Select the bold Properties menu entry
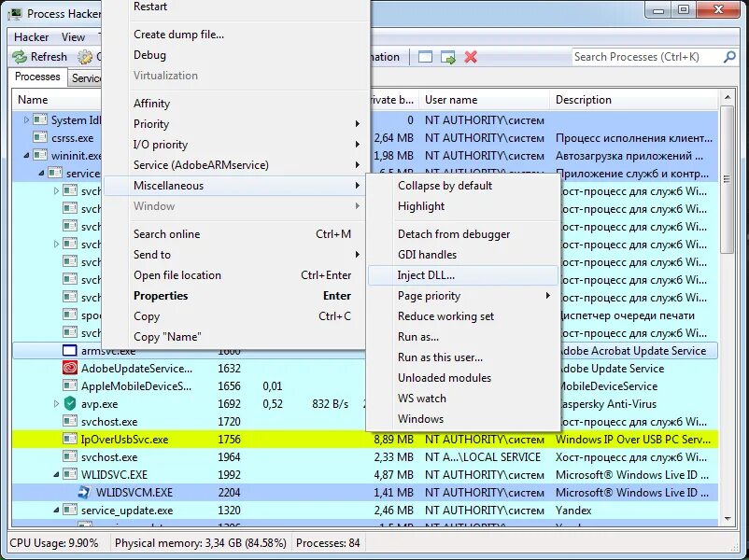Image resolution: width=749 pixels, height=560 pixels. click(x=236, y=296)
